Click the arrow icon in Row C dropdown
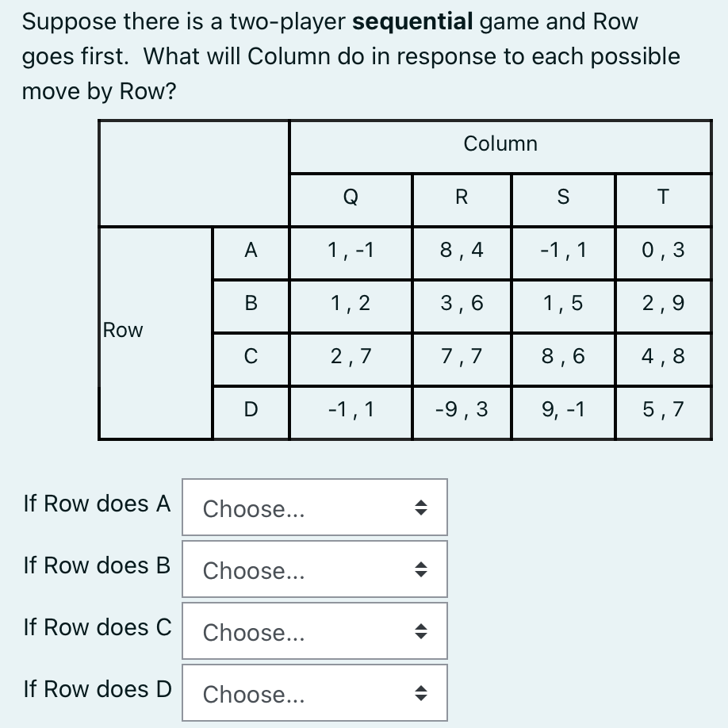 (x=420, y=631)
